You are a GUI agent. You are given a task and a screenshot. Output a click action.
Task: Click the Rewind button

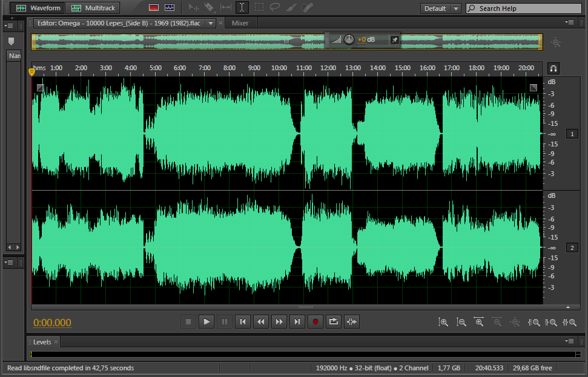[x=260, y=321]
